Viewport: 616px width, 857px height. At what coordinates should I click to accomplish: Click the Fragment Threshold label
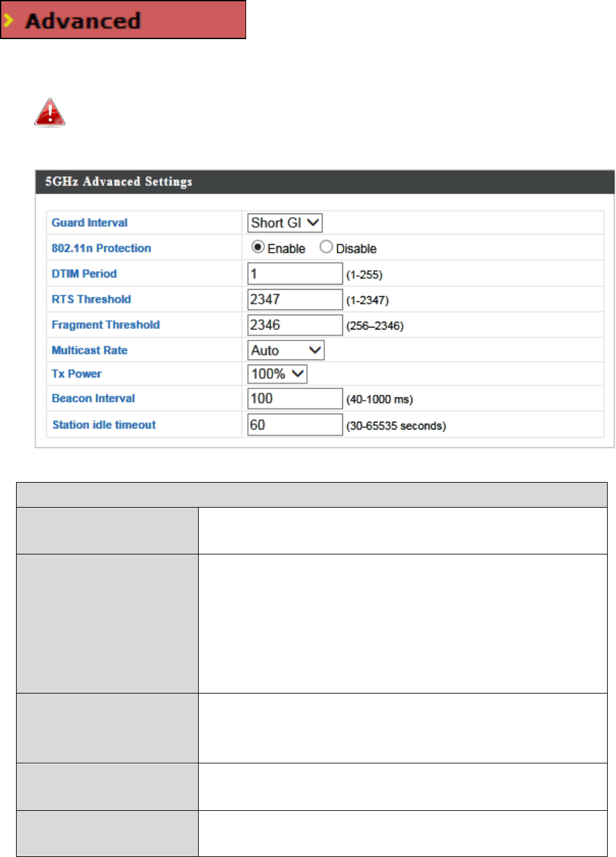coord(106,325)
